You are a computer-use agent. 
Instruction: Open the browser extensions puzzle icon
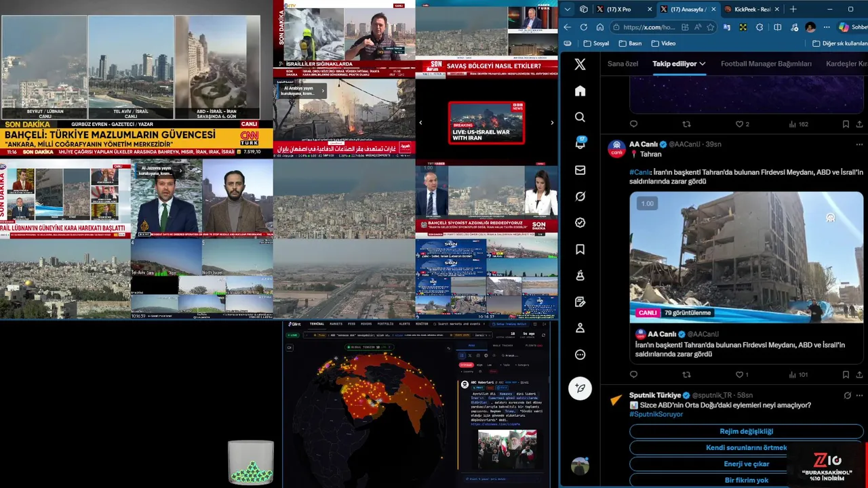point(759,27)
